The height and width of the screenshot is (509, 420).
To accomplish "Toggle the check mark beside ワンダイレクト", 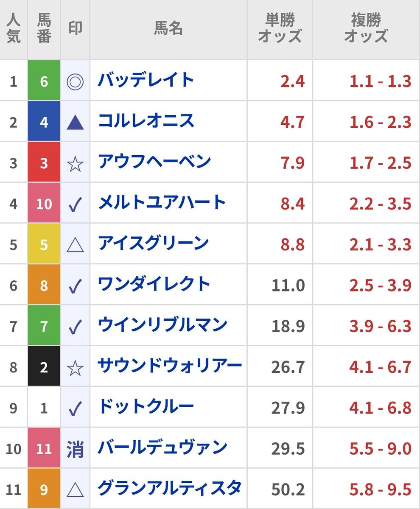I will pos(75,286).
